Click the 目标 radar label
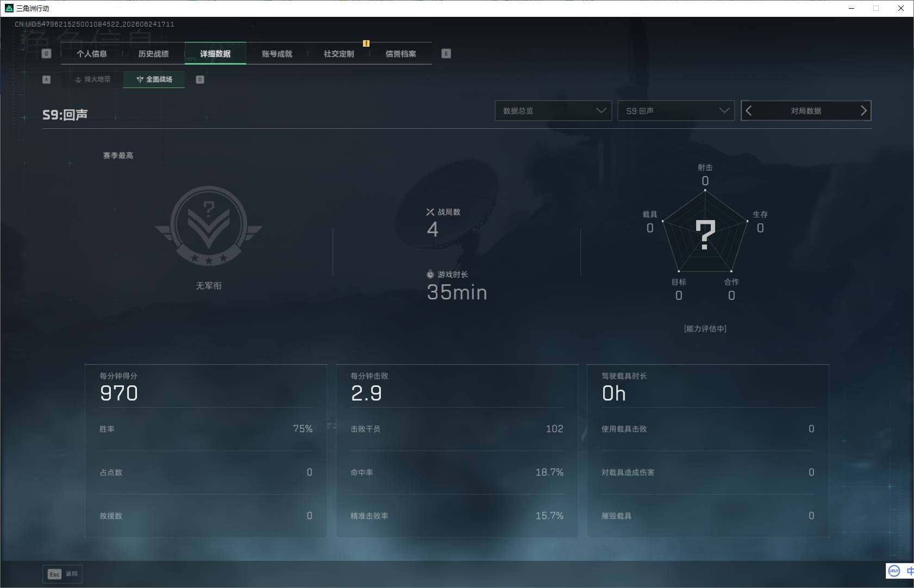The height and width of the screenshot is (588, 914). (679, 282)
